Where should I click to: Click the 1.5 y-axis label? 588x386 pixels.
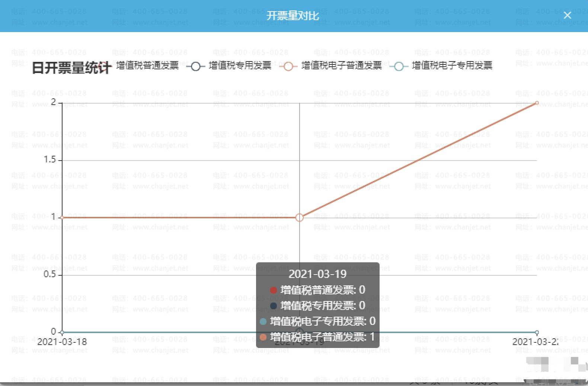(50, 160)
